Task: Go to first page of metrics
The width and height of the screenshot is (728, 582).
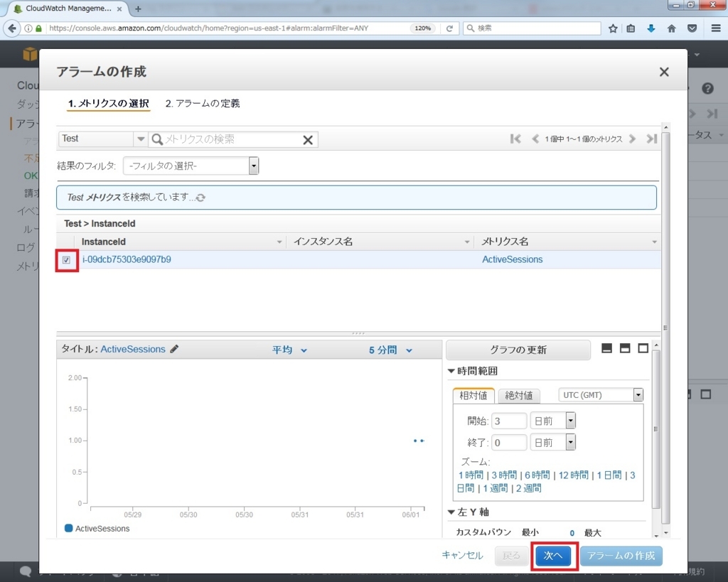Action: (x=515, y=139)
